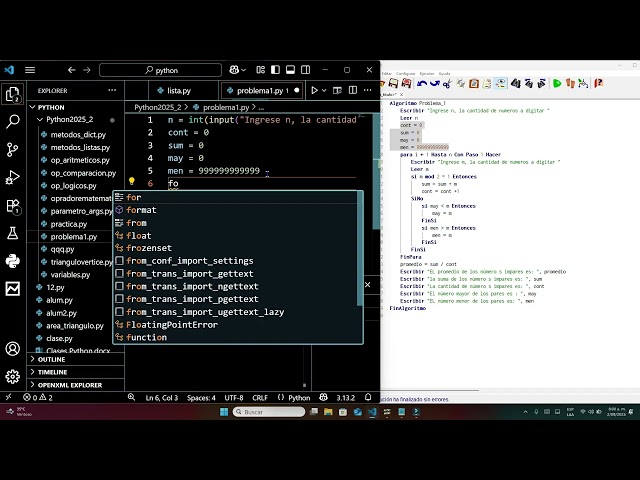Open the Run button dropdown arrow
The width and height of the screenshot is (640, 480).
click(324, 90)
